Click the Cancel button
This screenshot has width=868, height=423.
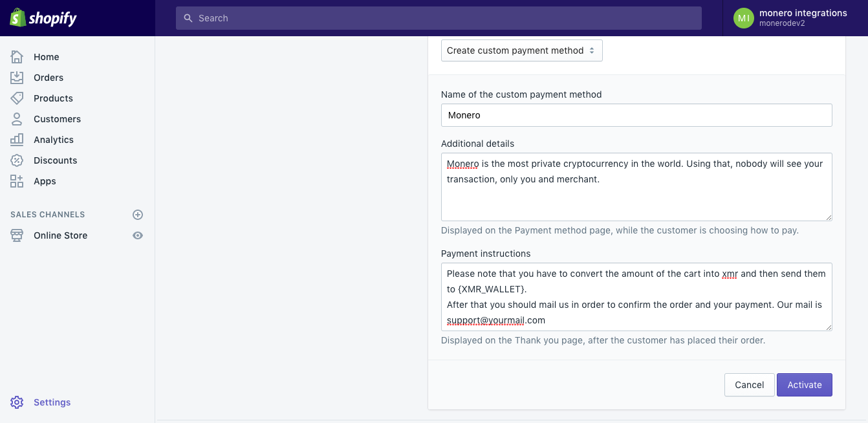click(749, 385)
